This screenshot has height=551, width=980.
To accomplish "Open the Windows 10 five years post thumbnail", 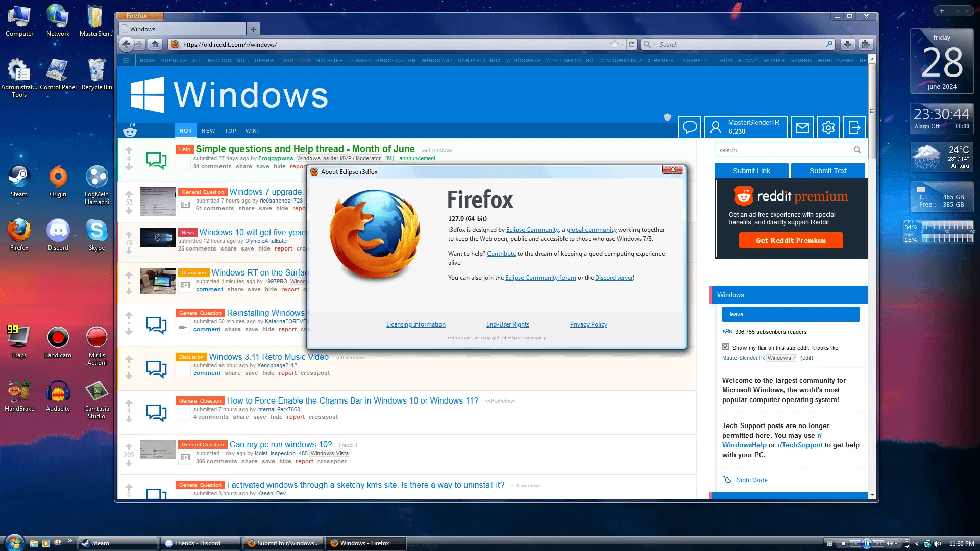I will pos(157,238).
